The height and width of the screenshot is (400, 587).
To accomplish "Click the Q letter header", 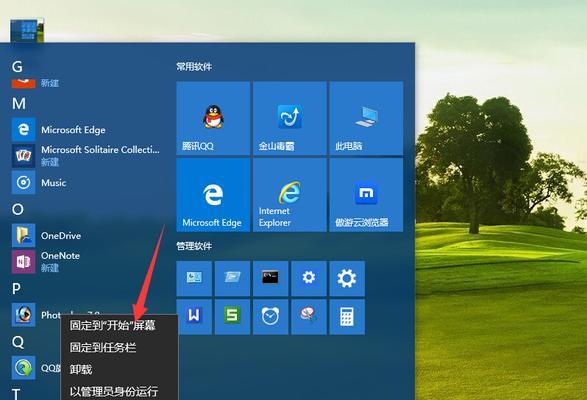I will [18, 342].
